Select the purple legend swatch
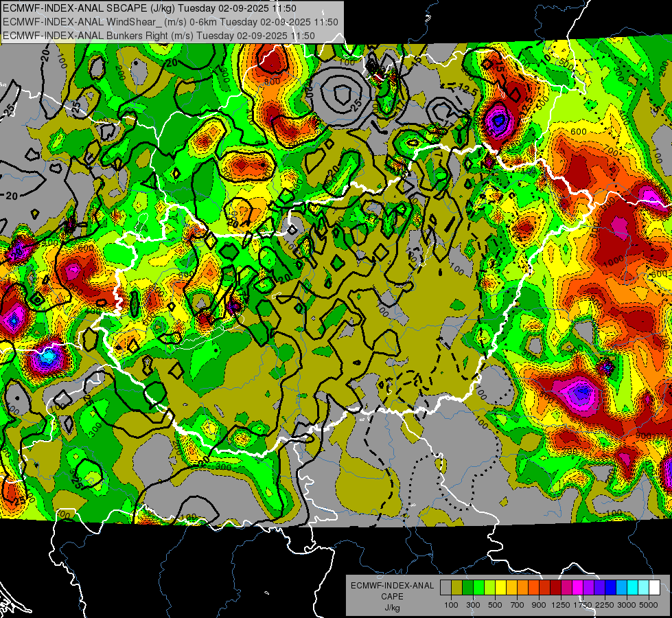This screenshot has width=672, height=618. coord(588,588)
